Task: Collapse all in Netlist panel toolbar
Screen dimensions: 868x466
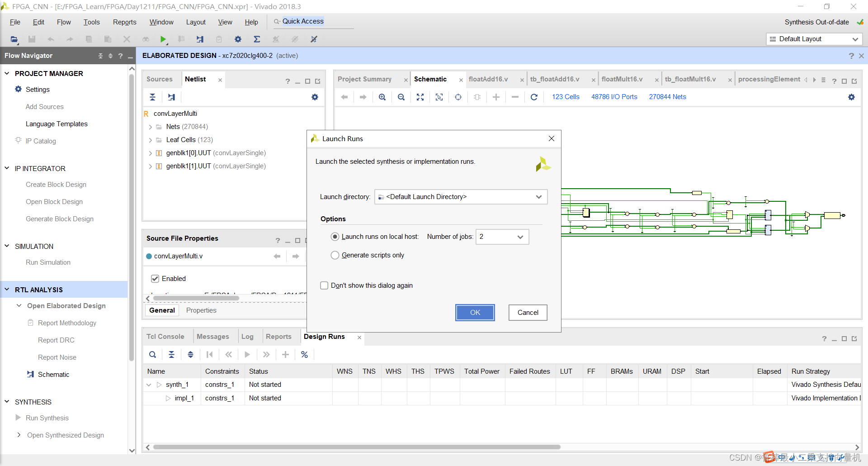Action: tap(152, 97)
